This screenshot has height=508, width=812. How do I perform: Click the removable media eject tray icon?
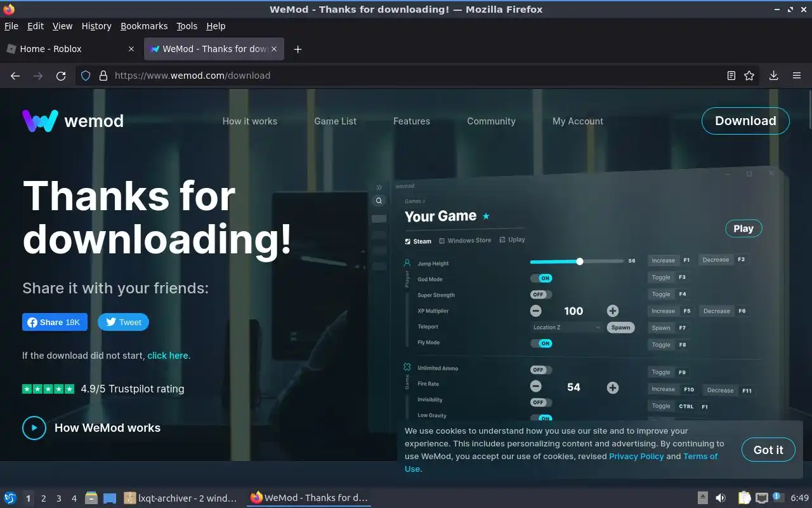tap(703, 498)
